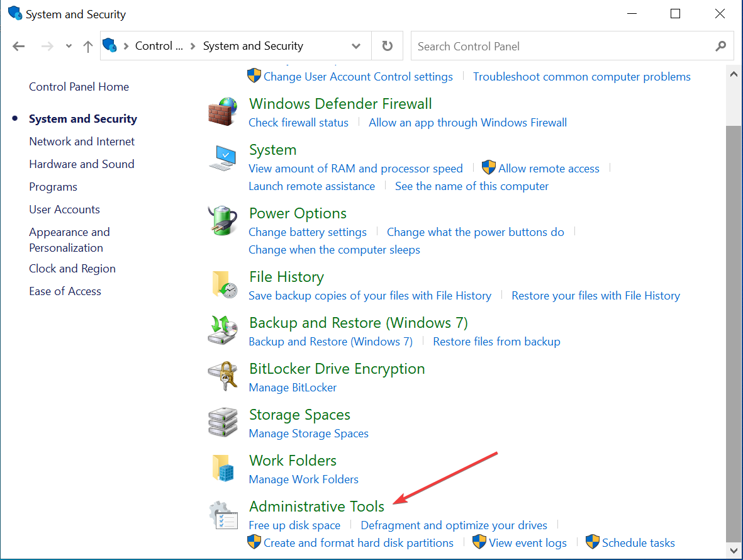The width and height of the screenshot is (743, 560).
Task: Click the search magnifier icon
Action: (721, 46)
